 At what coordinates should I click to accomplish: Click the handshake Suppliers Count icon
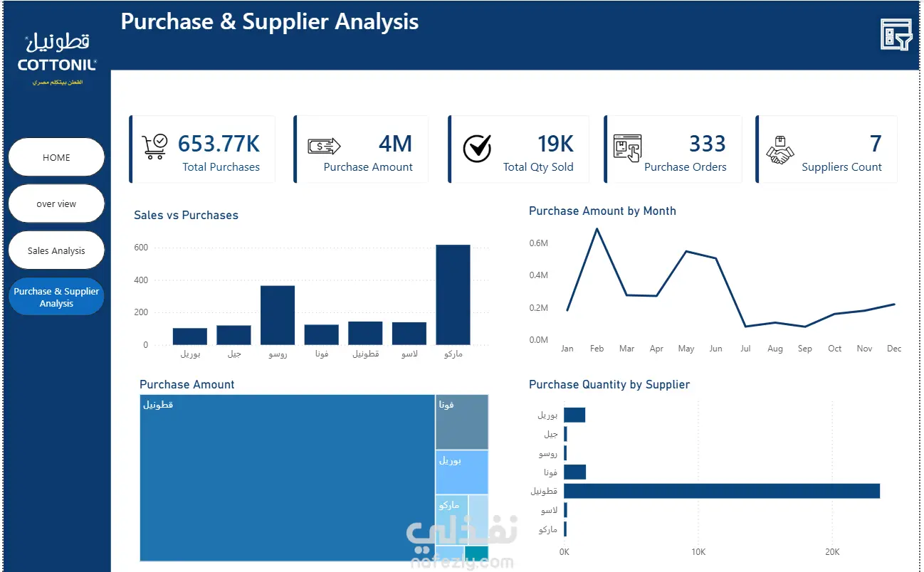(x=780, y=150)
